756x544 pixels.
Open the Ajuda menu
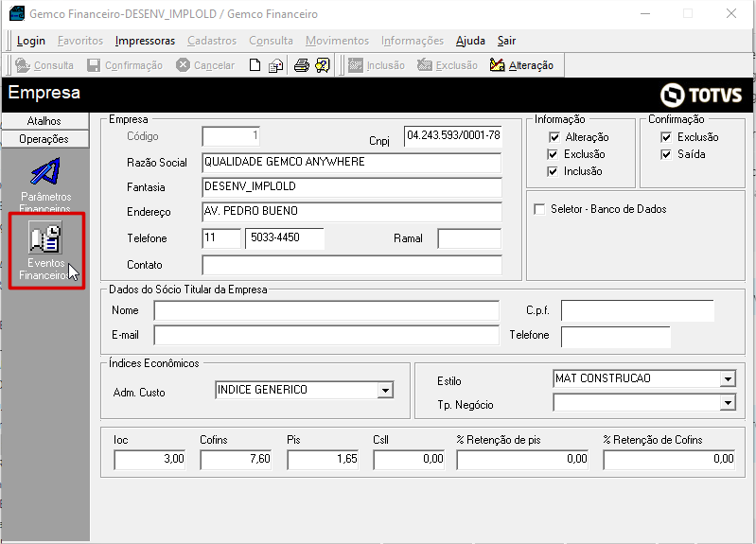470,41
